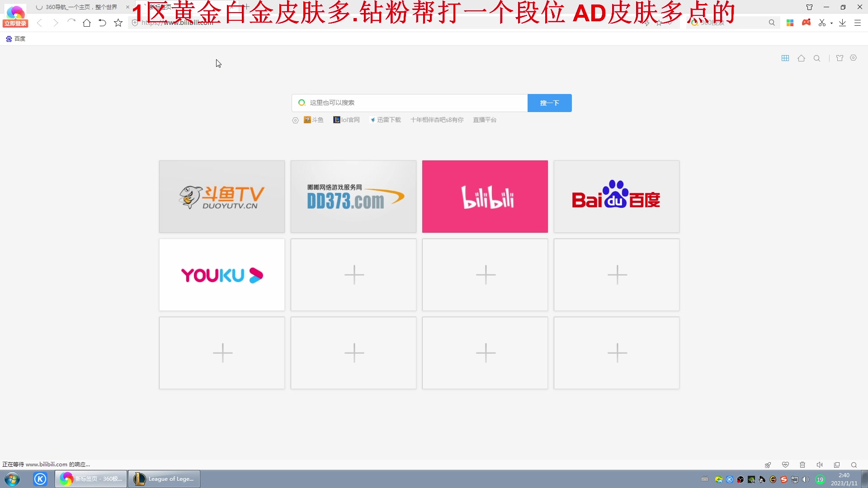
Task: Reload the page with the refresh icon
Action: tap(71, 23)
